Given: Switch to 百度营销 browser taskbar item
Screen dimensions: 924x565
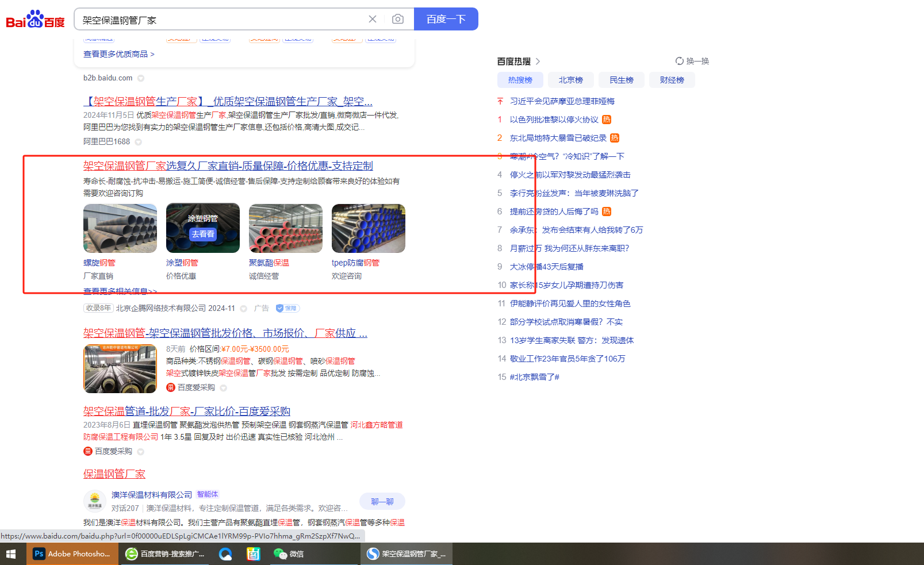Looking at the screenshot, I should [166, 554].
